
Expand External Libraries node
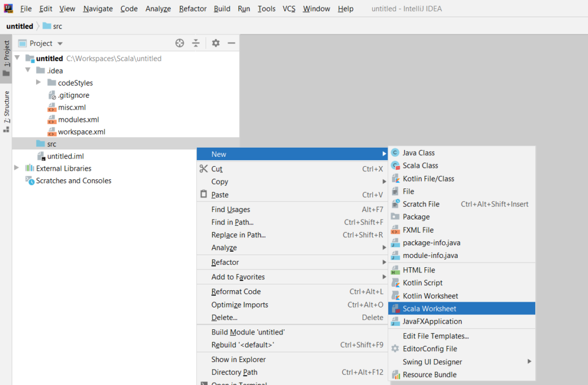[17, 168]
